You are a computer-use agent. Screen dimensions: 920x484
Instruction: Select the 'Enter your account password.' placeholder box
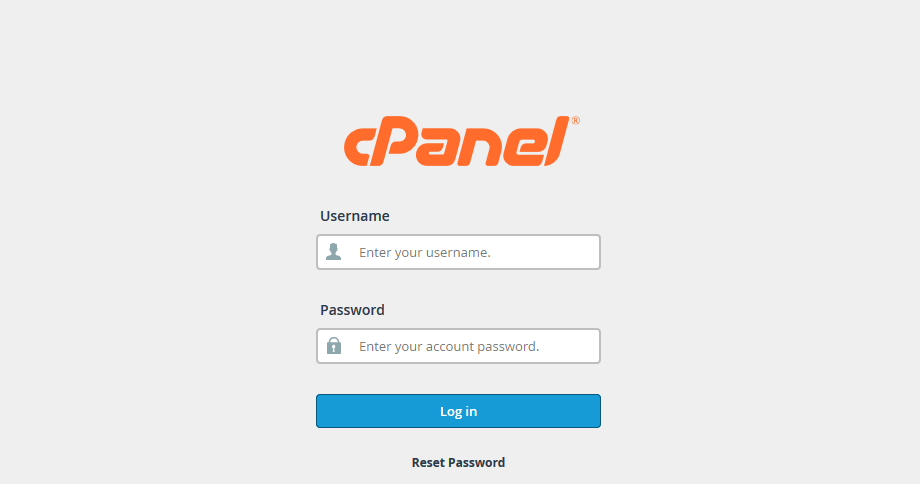(458, 346)
